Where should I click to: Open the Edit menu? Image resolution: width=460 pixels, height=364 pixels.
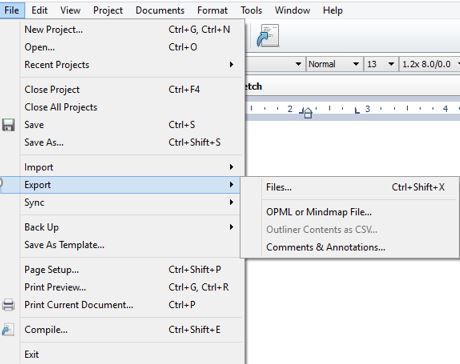[39, 10]
